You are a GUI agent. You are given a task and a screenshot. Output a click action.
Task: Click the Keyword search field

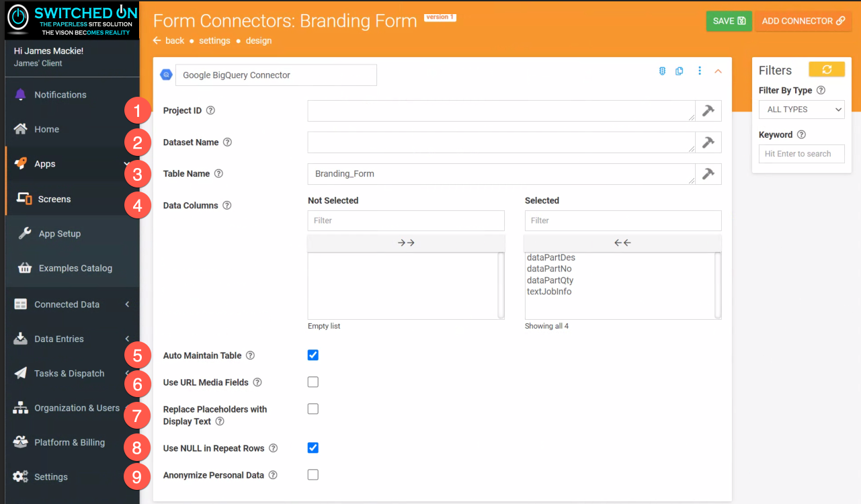[801, 154]
